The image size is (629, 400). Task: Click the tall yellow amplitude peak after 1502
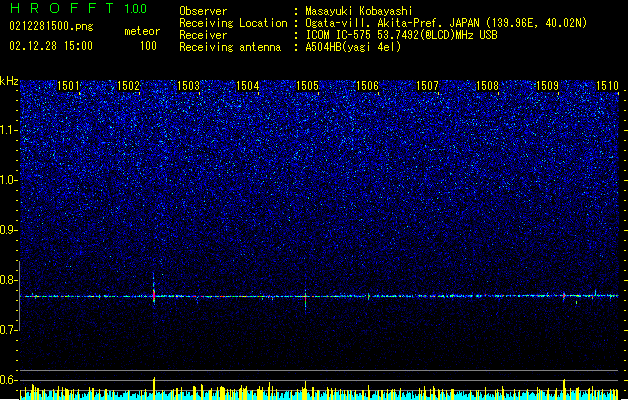[x=154, y=388]
